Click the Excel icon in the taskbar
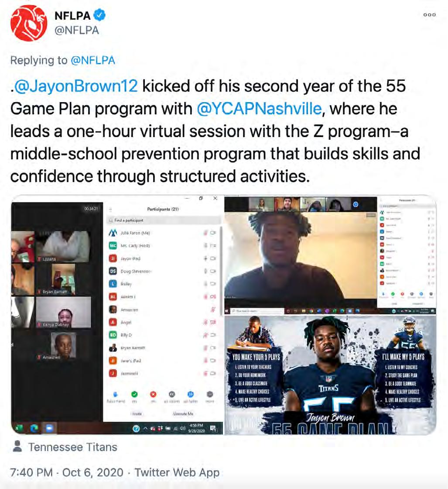Image resolution: width=448 pixels, height=489 pixels. coord(19,428)
